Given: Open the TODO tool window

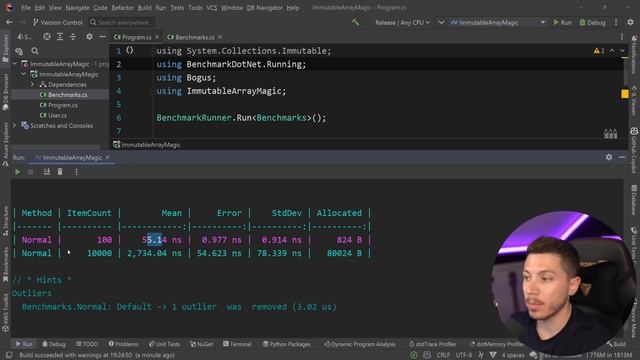Looking at the screenshot, I should pos(87,344).
